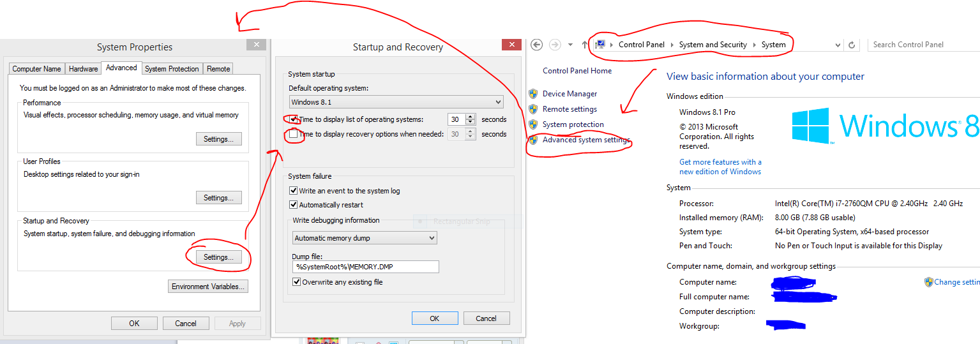Select the Advanced tab
This screenshot has height=344, width=980.
coord(121,68)
